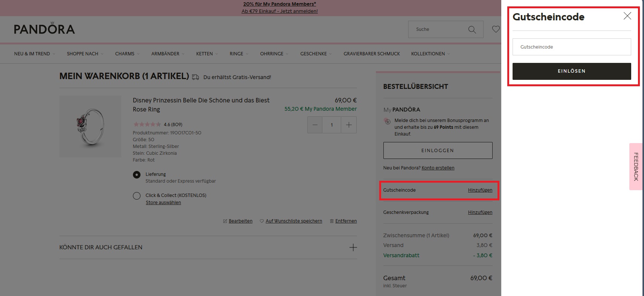
Task: Expand the Neu & Im Trend menu
Action: pos(35,54)
